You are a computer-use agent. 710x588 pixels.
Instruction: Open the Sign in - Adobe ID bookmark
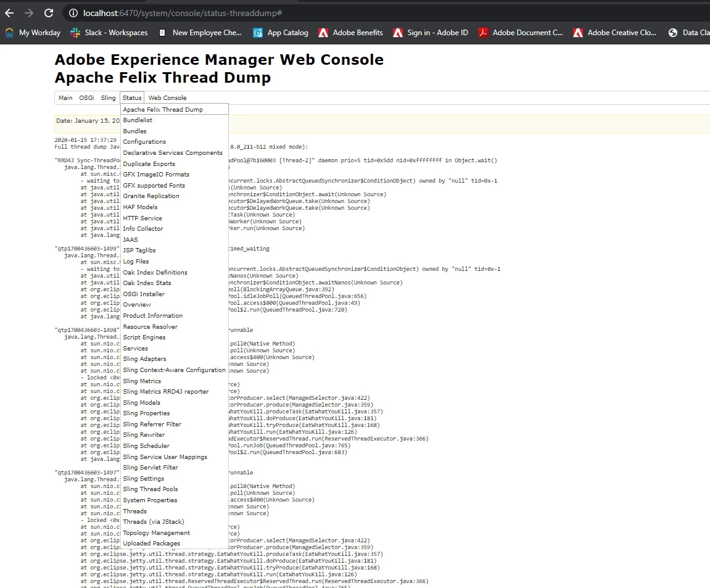coord(430,33)
